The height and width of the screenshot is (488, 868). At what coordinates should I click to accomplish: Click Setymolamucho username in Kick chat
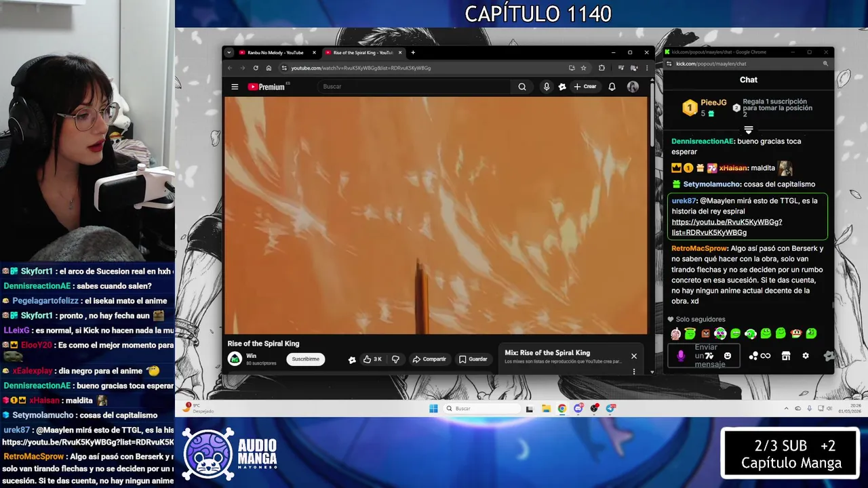pos(712,184)
